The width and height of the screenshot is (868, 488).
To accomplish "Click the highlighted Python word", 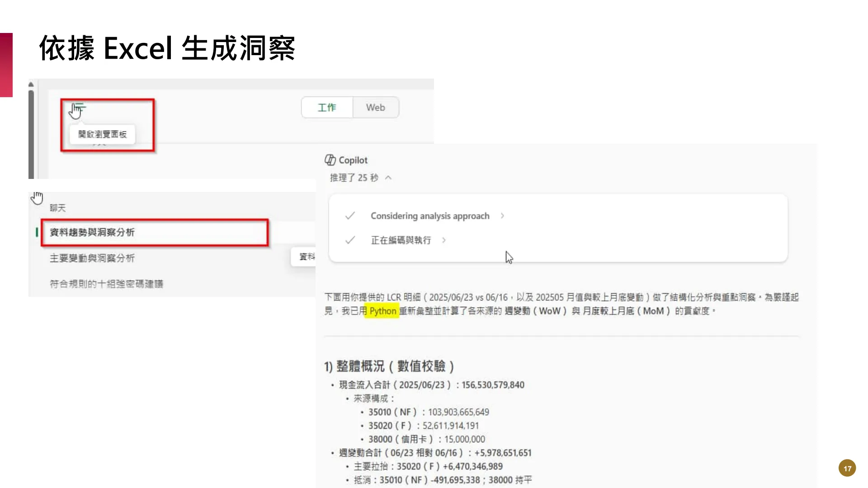I will 382,311.
